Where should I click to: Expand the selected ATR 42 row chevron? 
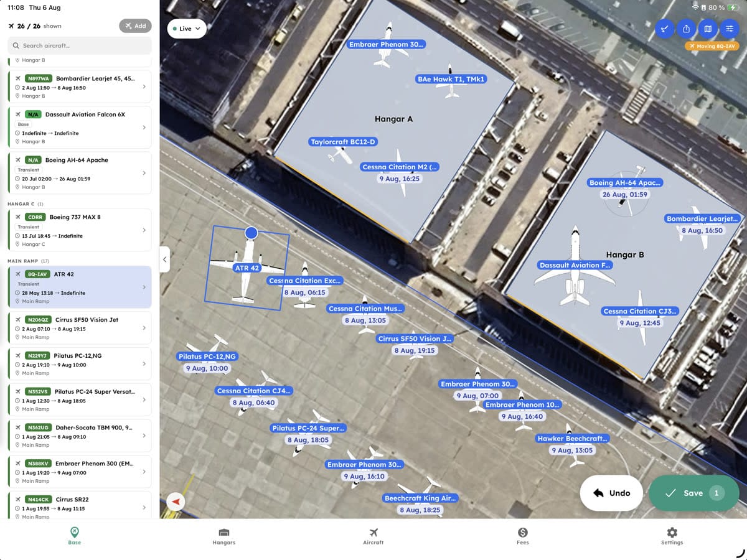pyautogui.click(x=144, y=287)
